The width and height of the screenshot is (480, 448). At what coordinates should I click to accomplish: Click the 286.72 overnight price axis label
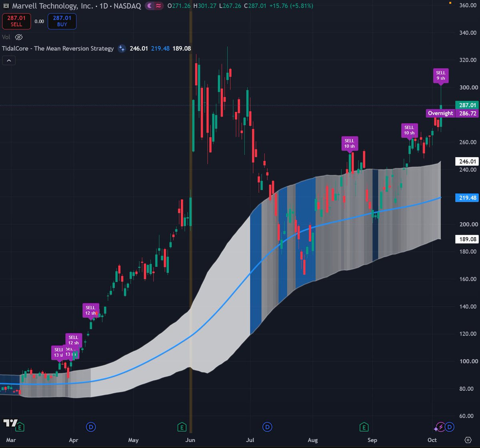click(468, 113)
